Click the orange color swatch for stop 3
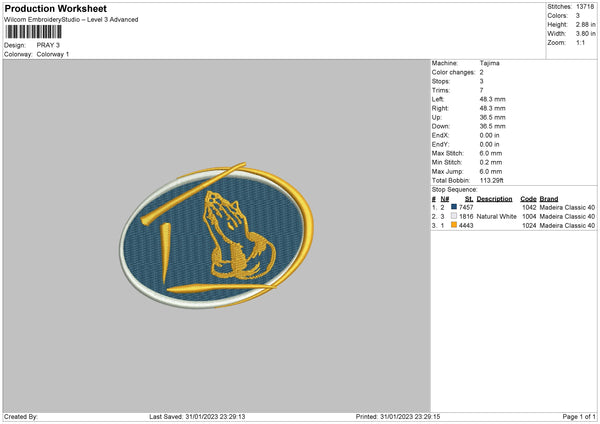Screen dimensions: 600x424 [454, 225]
